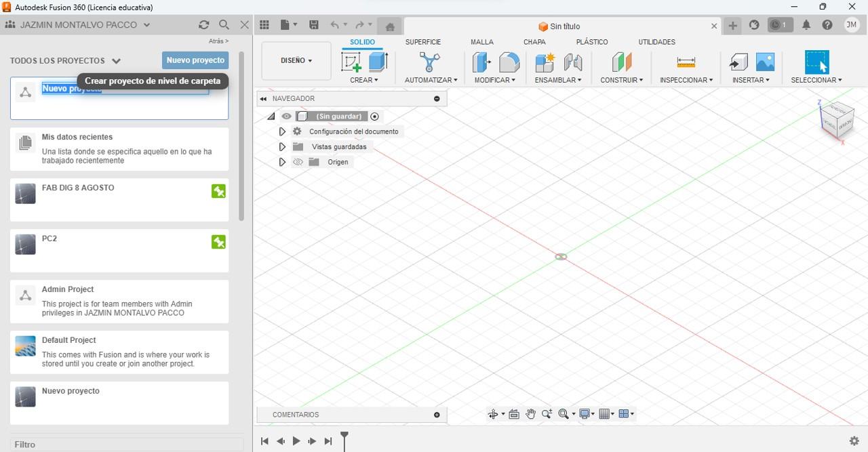The width and height of the screenshot is (868, 452).
Task: Switch to the Malla tab
Action: 482,42
